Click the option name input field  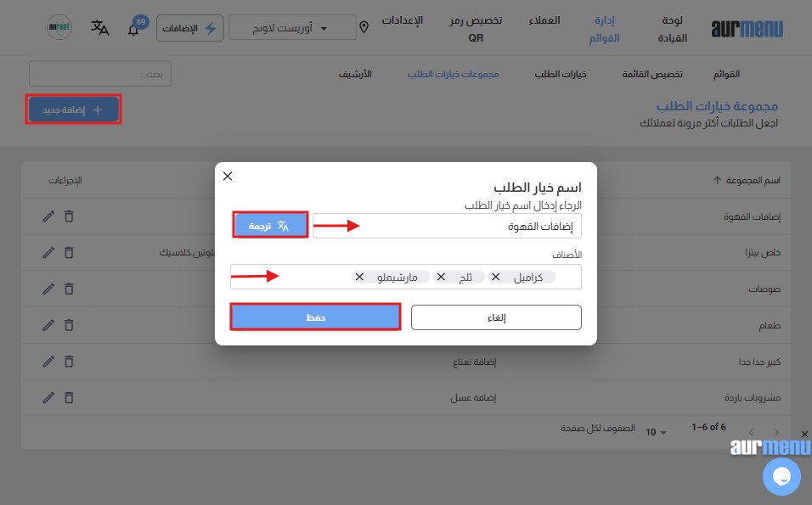pos(447,226)
